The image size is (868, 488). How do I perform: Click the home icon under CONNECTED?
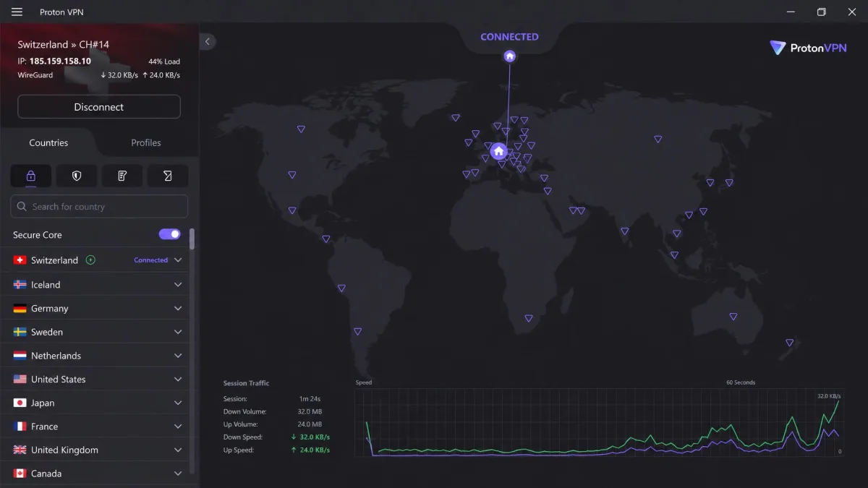point(510,56)
